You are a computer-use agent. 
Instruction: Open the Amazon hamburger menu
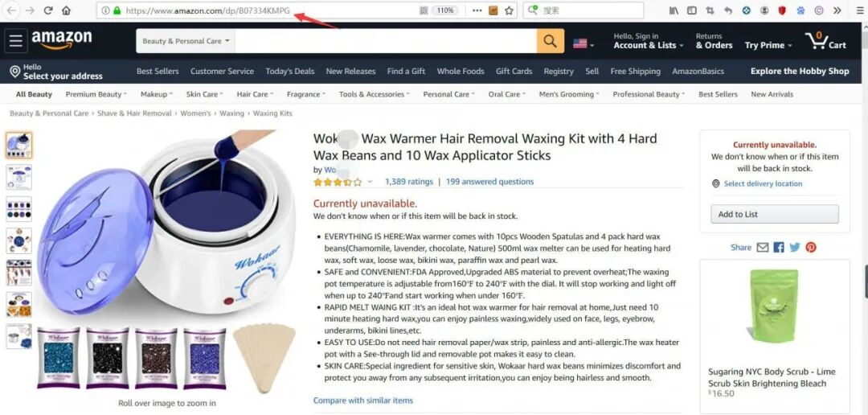pos(15,41)
